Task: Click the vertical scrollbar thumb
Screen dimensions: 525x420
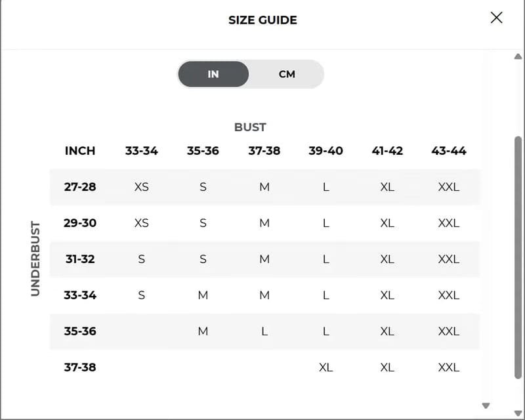Action: click(518, 257)
